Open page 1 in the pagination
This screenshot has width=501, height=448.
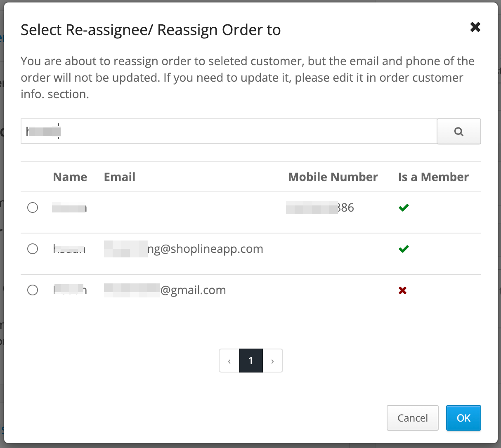click(250, 361)
